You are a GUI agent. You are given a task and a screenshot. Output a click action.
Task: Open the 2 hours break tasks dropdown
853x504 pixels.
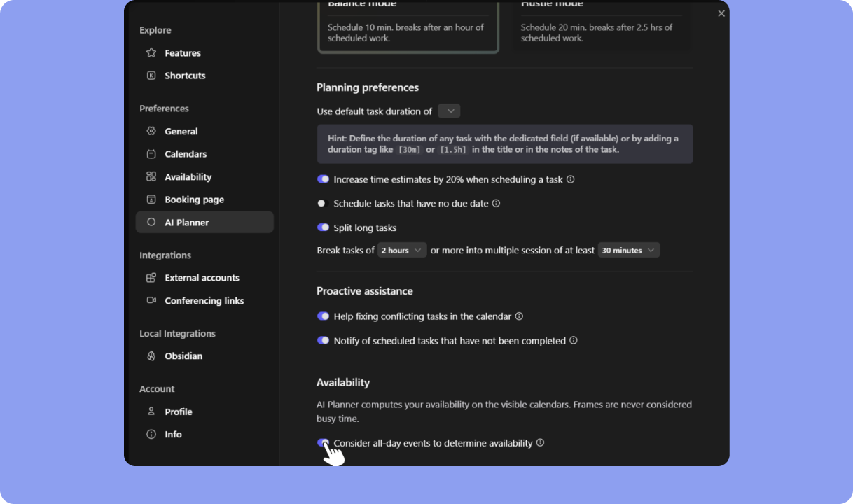(x=402, y=250)
